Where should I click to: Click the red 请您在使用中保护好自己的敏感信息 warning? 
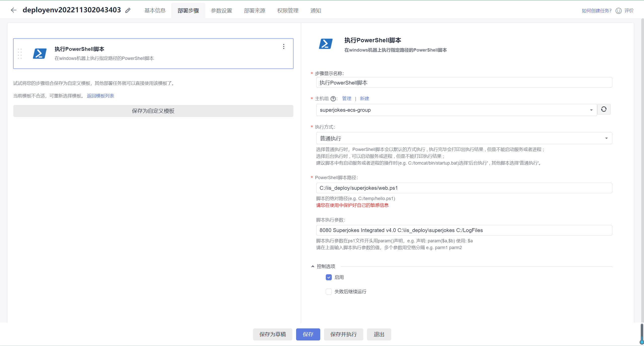[x=352, y=205]
